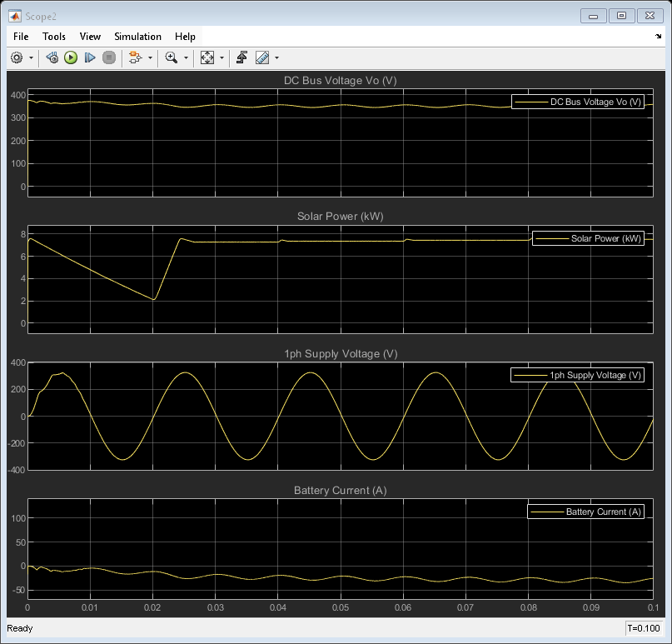The height and width of the screenshot is (644, 672).
Task: Open the Help menu
Action: pos(185,37)
